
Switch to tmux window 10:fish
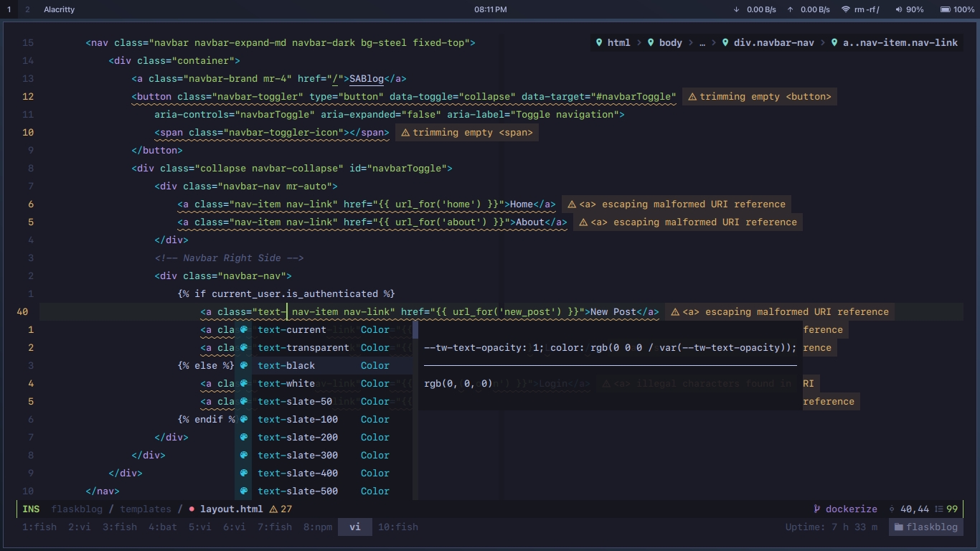pyautogui.click(x=398, y=527)
